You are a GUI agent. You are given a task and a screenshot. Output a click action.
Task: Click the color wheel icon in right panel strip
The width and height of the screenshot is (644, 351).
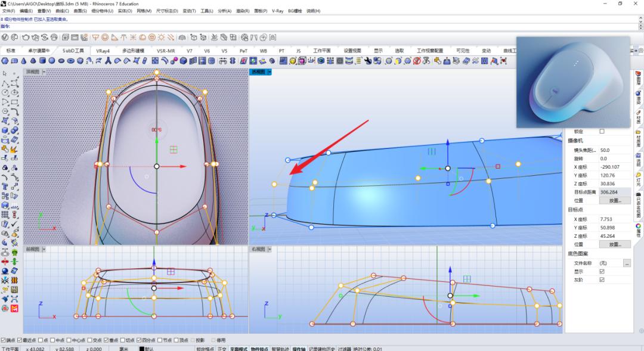click(638, 226)
